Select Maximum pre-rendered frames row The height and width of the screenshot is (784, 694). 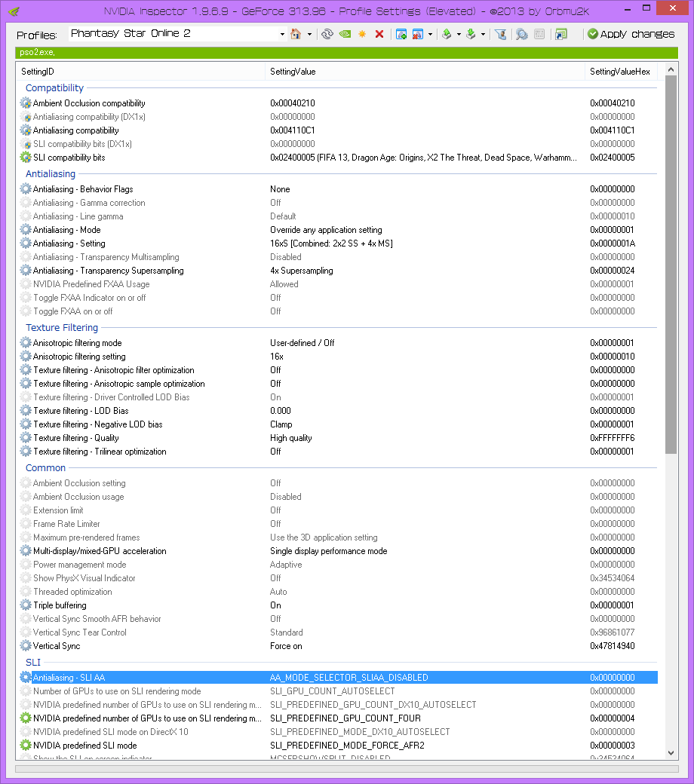(338, 537)
